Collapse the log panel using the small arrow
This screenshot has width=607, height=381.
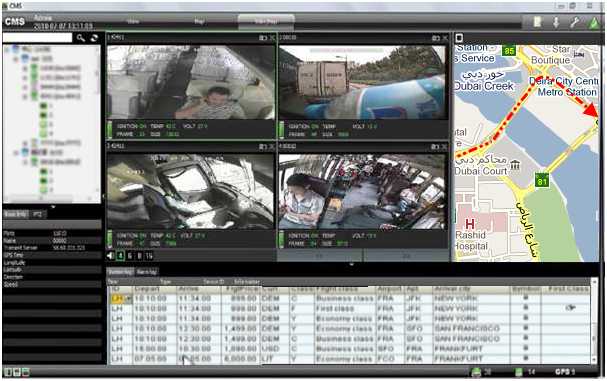click(352, 264)
